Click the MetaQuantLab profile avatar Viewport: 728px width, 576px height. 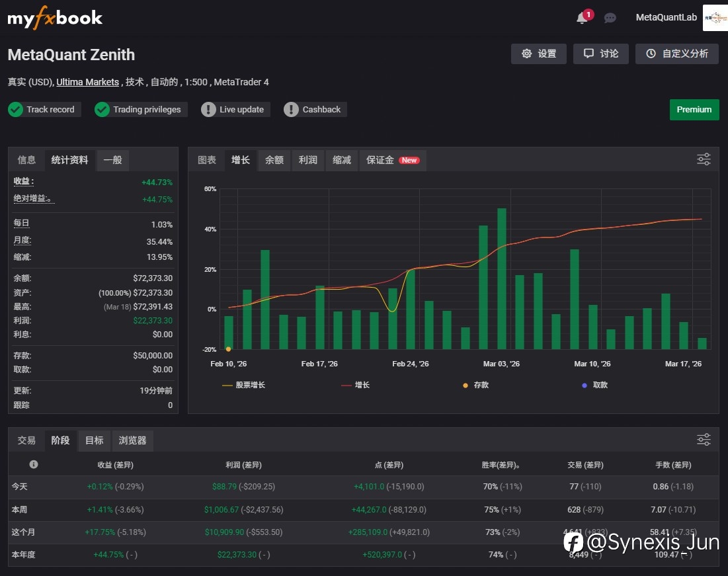[715, 18]
